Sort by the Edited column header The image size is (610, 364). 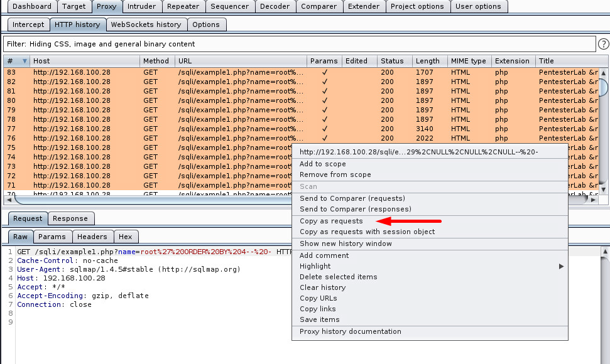(x=359, y=61)
